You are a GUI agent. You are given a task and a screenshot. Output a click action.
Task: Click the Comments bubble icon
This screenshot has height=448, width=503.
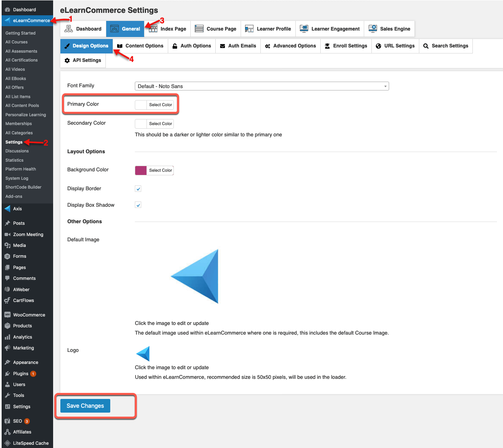[x=7, y=278]
